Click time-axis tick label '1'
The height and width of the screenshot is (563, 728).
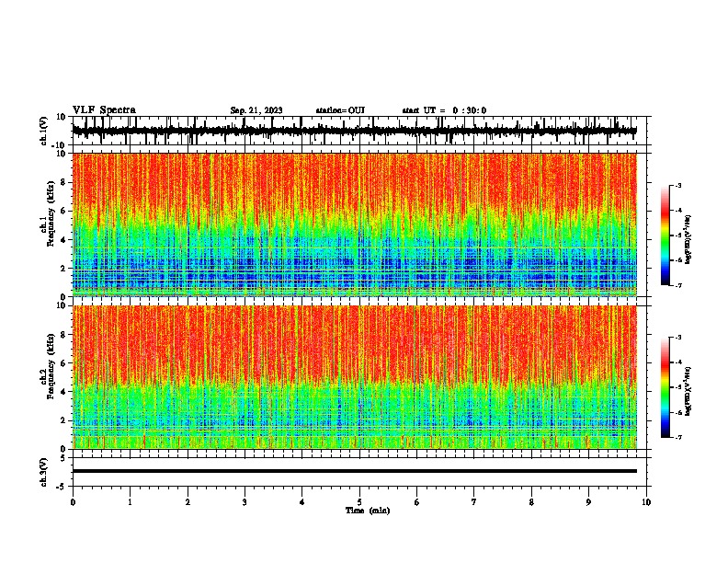coord(131,502)
